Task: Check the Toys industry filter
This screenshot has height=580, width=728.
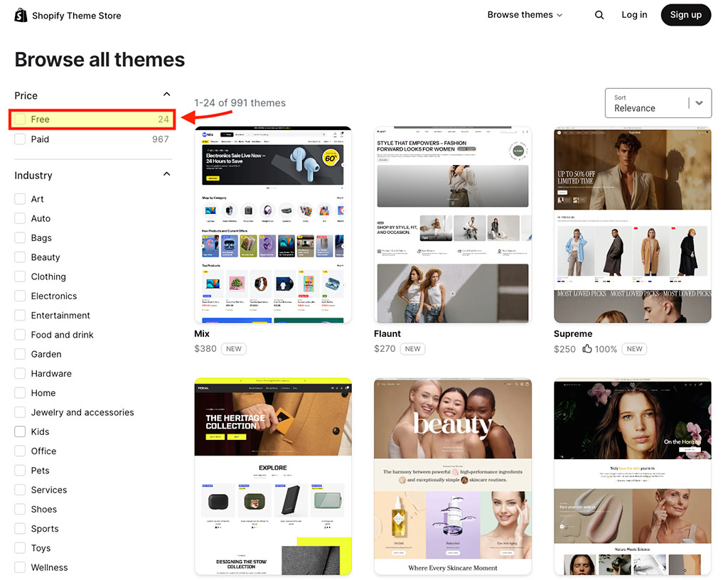Action: (21, 548)
